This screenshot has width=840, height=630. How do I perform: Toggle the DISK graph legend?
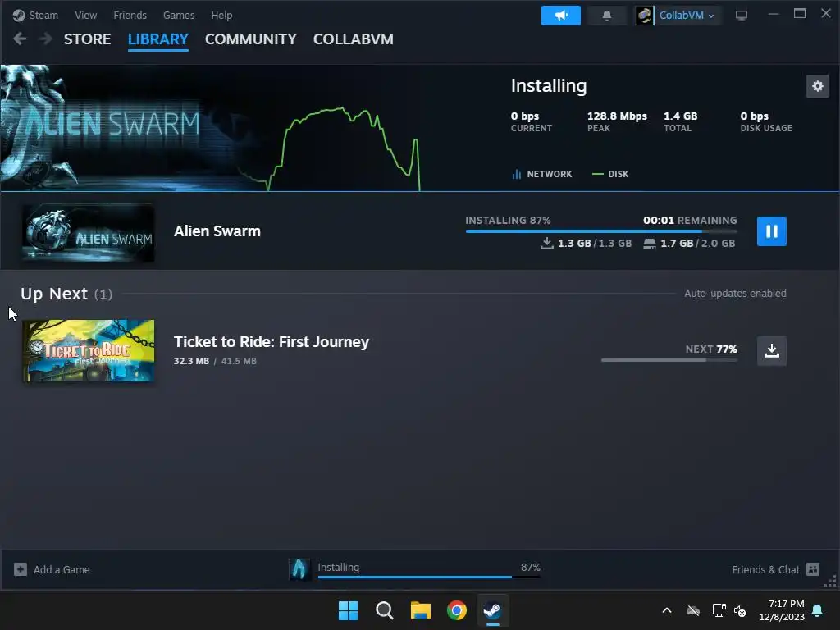point(610,174)
